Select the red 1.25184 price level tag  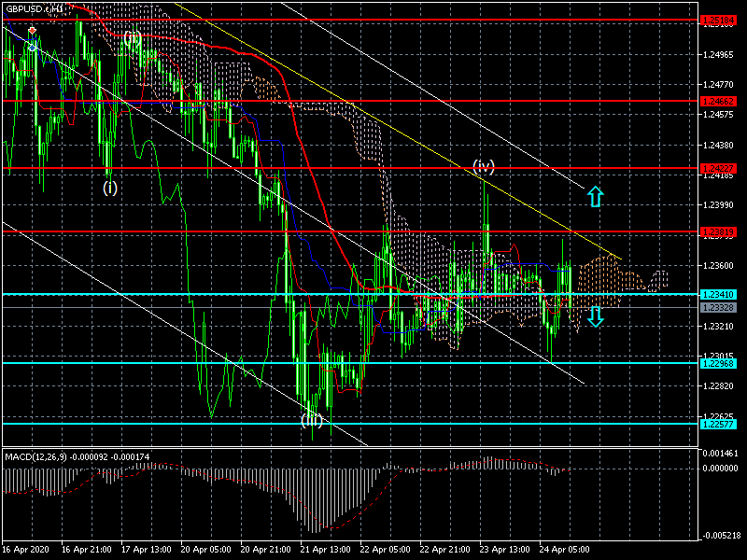[718, 20]
